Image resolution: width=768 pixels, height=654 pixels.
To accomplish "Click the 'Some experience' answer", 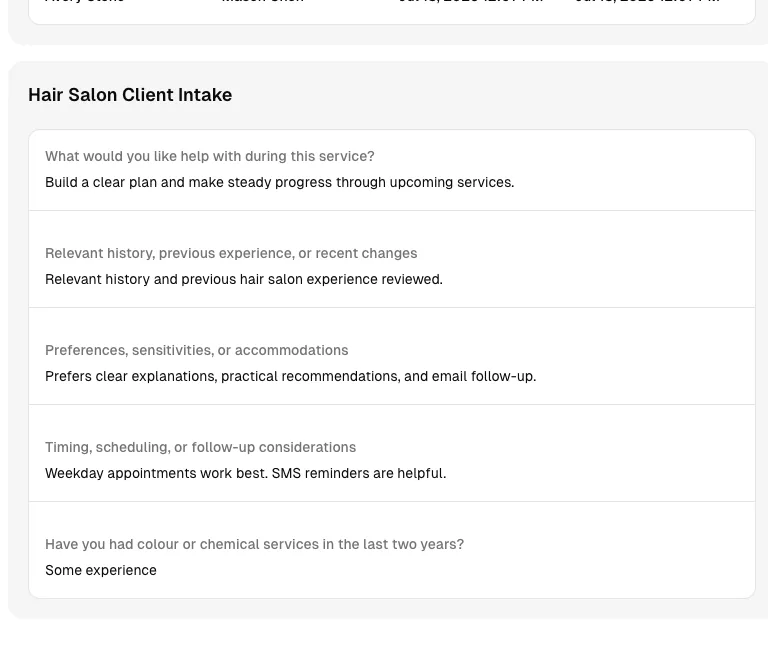I will pyautogui.click(x=101, y=570).
